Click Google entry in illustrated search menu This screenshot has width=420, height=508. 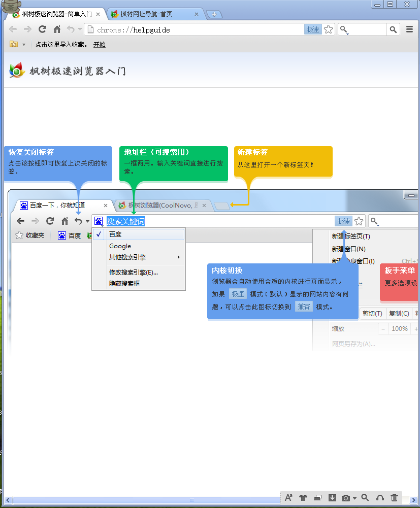139,246
